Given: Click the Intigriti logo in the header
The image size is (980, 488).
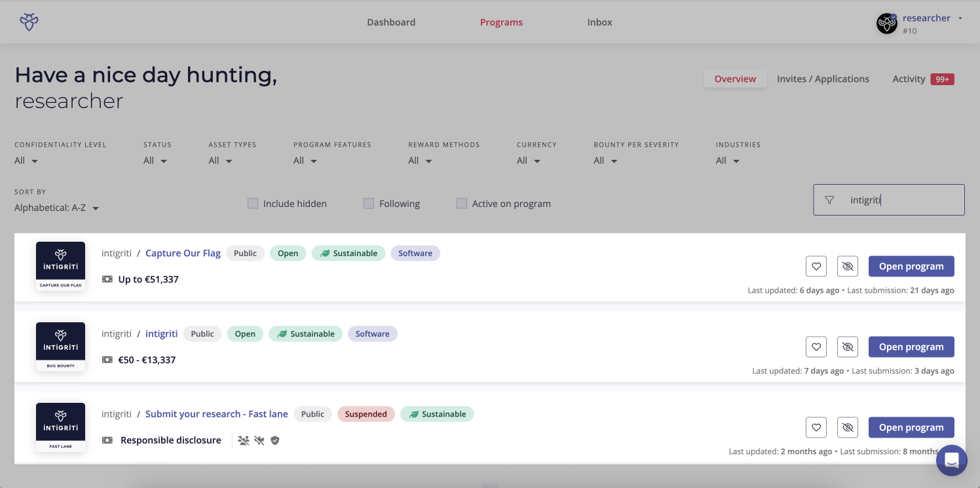Looking at the screenshot, I should pos(29,22).
